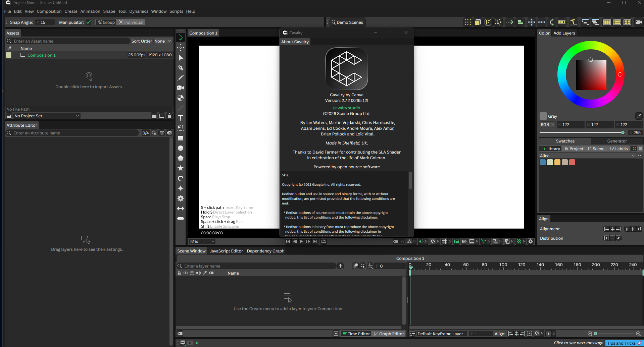Click the eyedropper icon in the Color panel
The image size is (644, 347).
(639, 116)
